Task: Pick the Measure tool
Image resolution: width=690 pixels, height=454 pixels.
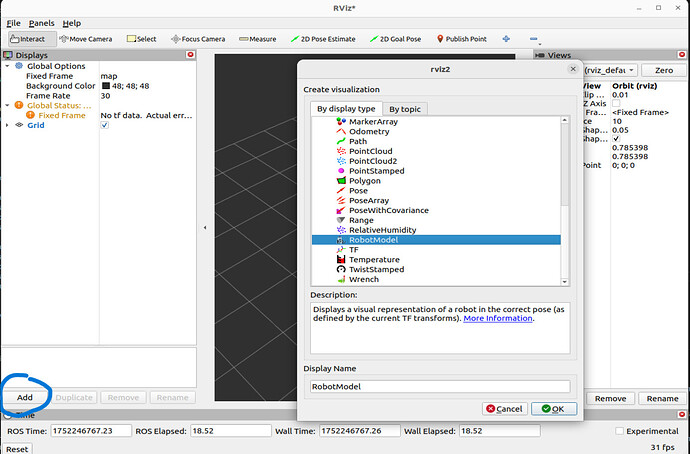Action: click(257, 39)
